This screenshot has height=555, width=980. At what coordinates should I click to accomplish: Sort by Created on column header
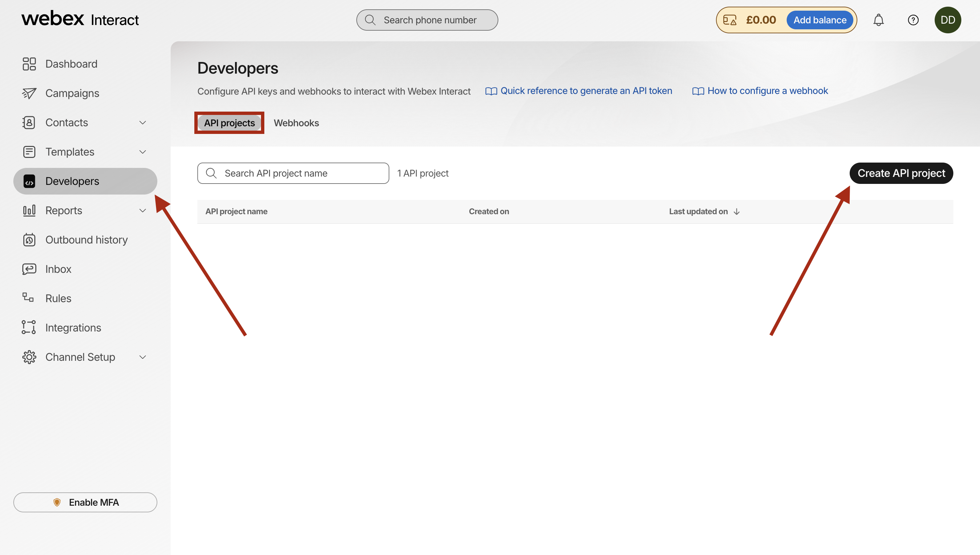489,212
